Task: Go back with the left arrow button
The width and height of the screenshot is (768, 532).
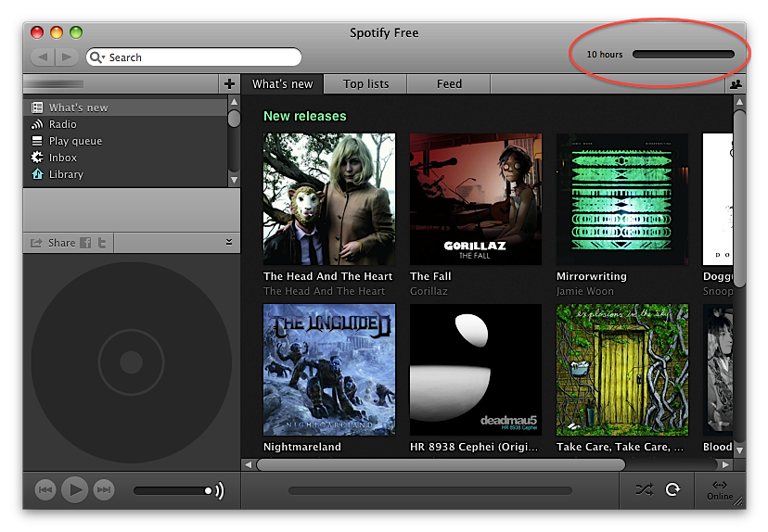Action: 43,57
